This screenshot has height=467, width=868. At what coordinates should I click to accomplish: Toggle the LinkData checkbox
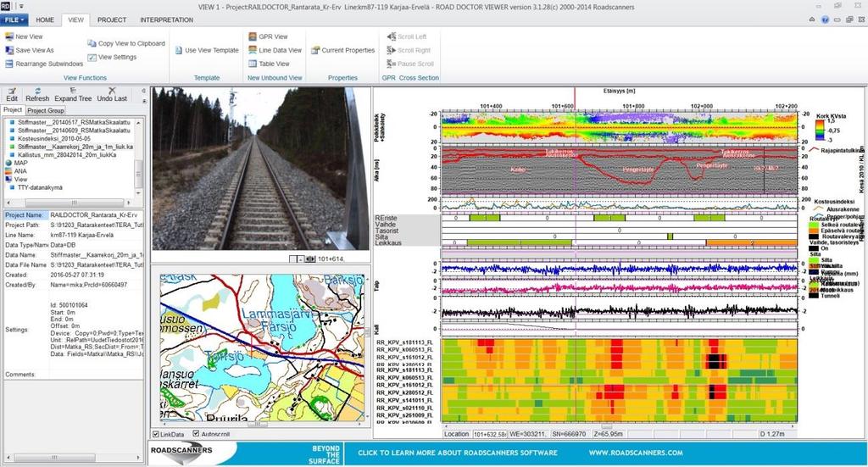[x=156, y=434]
